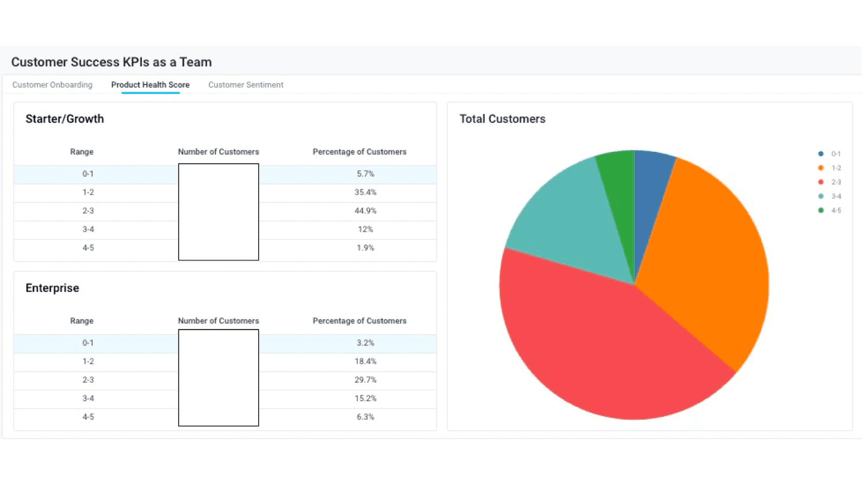Open the Customer Sentiment tab
Viewport: 868px width, 488px height.
[246, 85]
